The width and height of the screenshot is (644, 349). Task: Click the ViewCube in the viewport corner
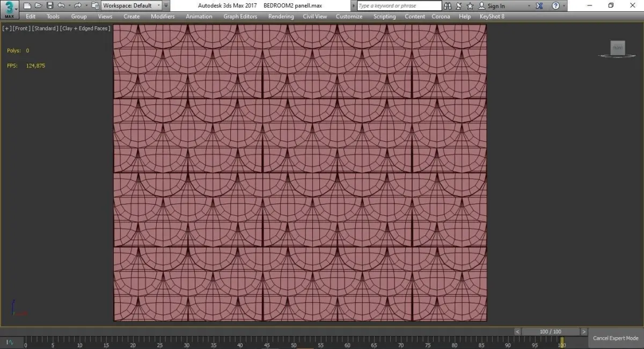click(x=618, y=48)
